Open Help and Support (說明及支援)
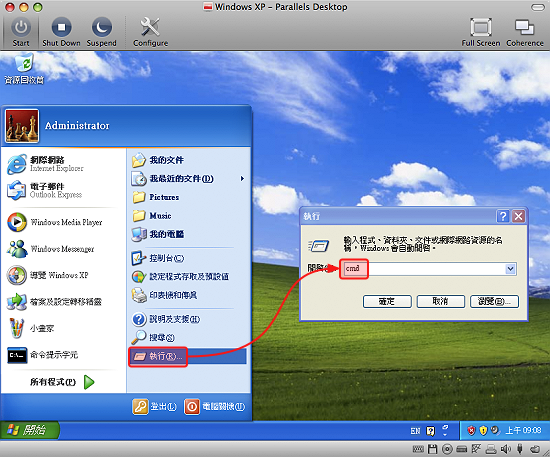 (166, 319)
